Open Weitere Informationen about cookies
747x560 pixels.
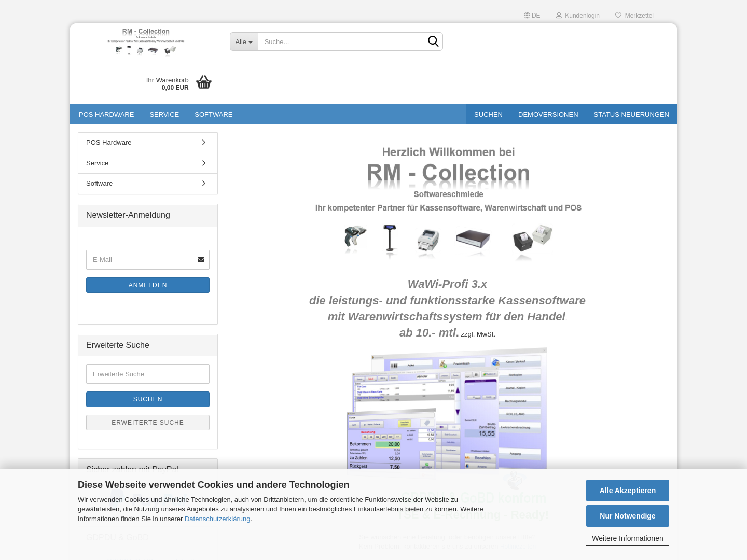(628, 538)
